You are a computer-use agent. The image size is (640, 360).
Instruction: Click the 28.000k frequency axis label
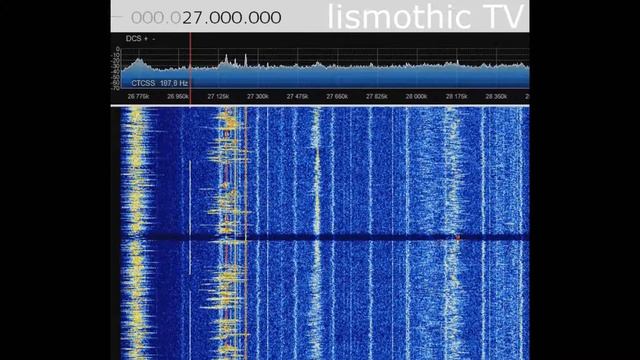(x=416, y=97)
